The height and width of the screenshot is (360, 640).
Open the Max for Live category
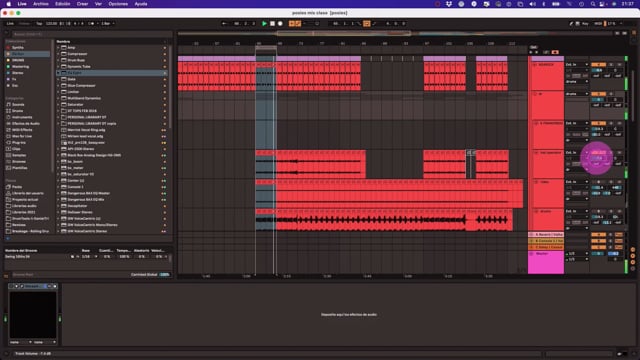tap(22, 136)
